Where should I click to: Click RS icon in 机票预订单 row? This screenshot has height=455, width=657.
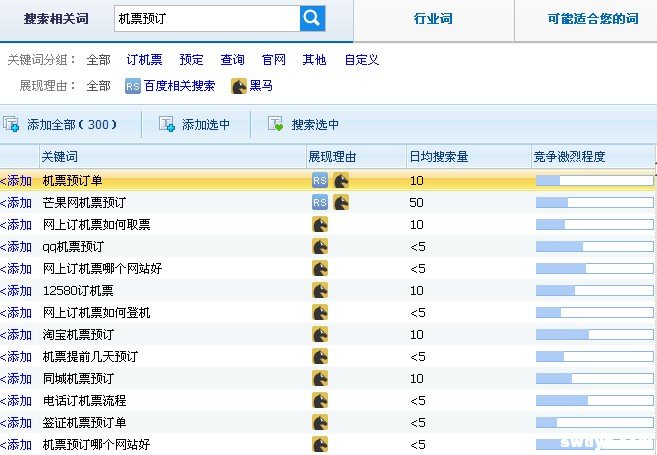pos(320,181)
